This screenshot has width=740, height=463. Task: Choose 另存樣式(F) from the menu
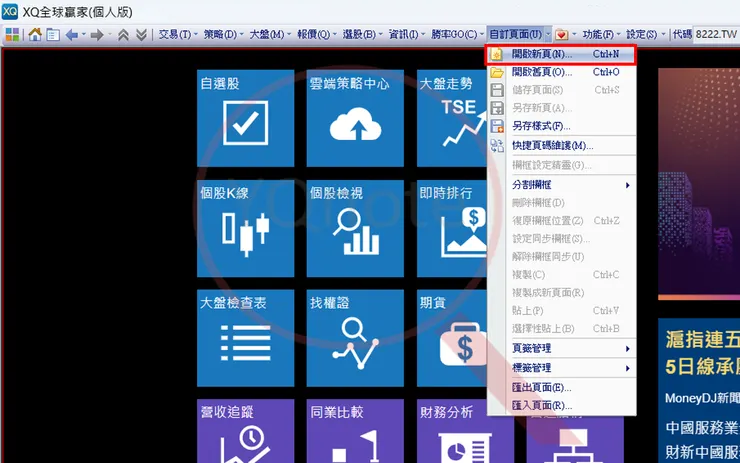[561, 126]
